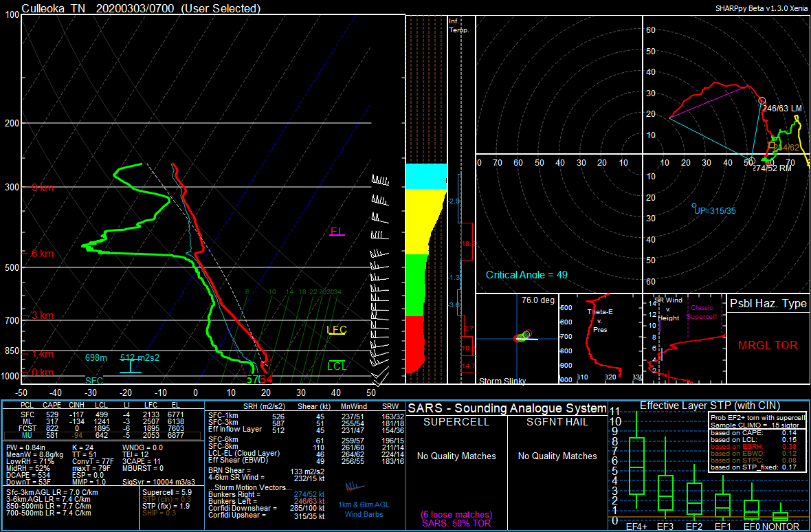Click the Supercell = 5.9 parameter

[168, 493]
